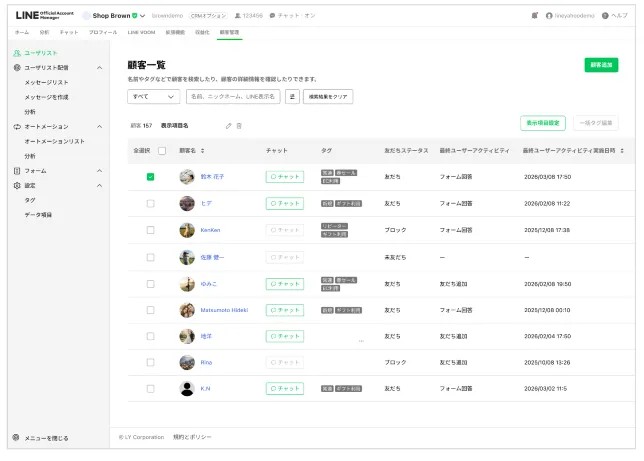Click the 表示項目設定 button

tap(543, 123)
